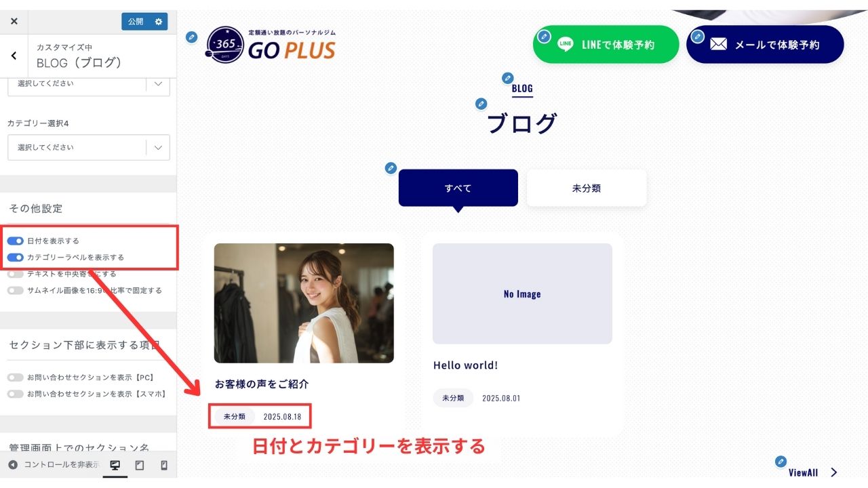868x488 pixels.
Task: Open publish settings gear icon
Action: click(x=159, y=22)
